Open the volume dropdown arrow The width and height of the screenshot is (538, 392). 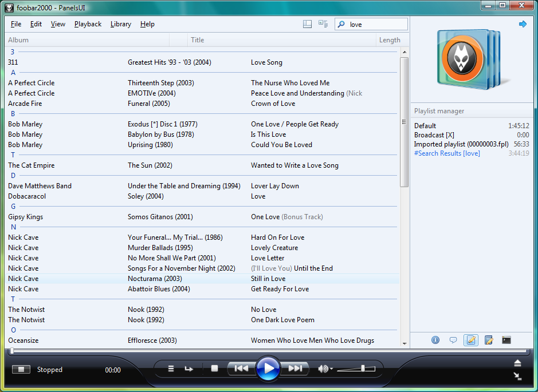(331, 369)
